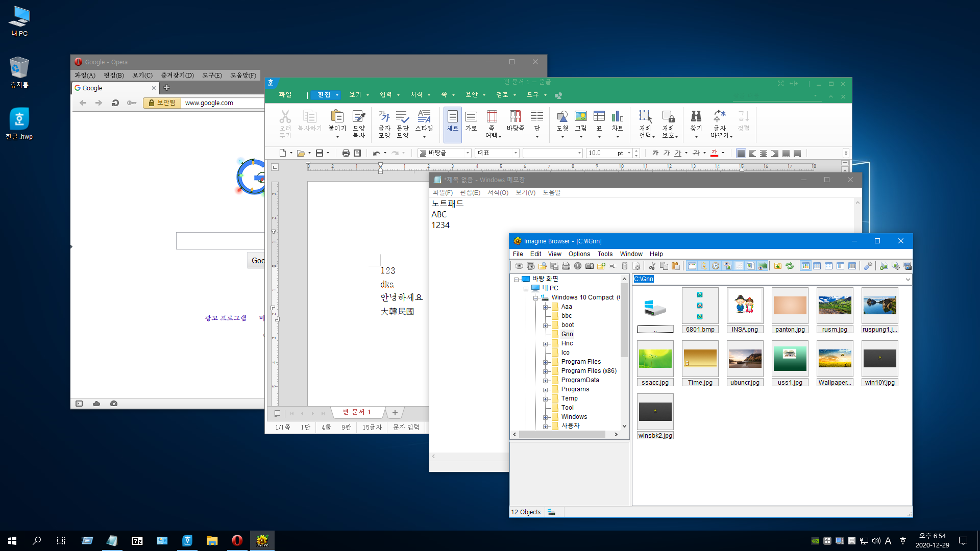The width and height of the screenshot is (980, 551).
Task: Select the 빈 문서 1 document tab
Action: 357,412
